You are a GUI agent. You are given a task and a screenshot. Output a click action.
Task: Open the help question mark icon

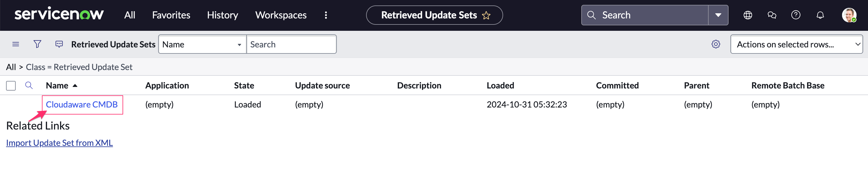click(796, 15)
